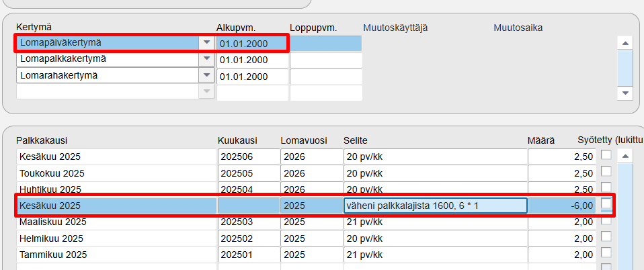644x270 pixels.
Task: Select Loppupvm. field of Lomarahakertymä row
Action: click(x=326, y=77)
